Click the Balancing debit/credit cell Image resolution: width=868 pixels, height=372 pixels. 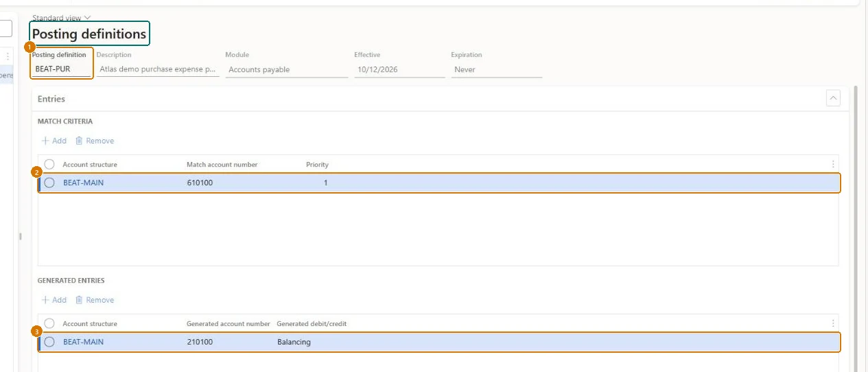click(x=294, y=342)
